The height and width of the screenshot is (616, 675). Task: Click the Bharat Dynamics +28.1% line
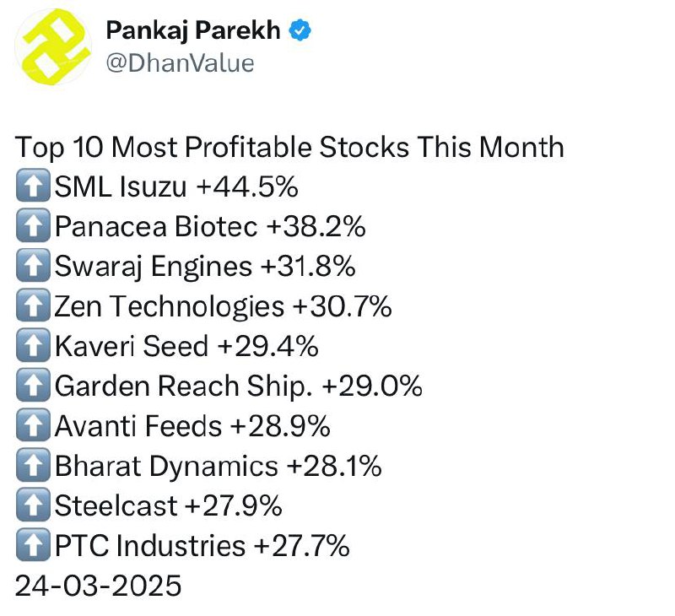(219, 466)
